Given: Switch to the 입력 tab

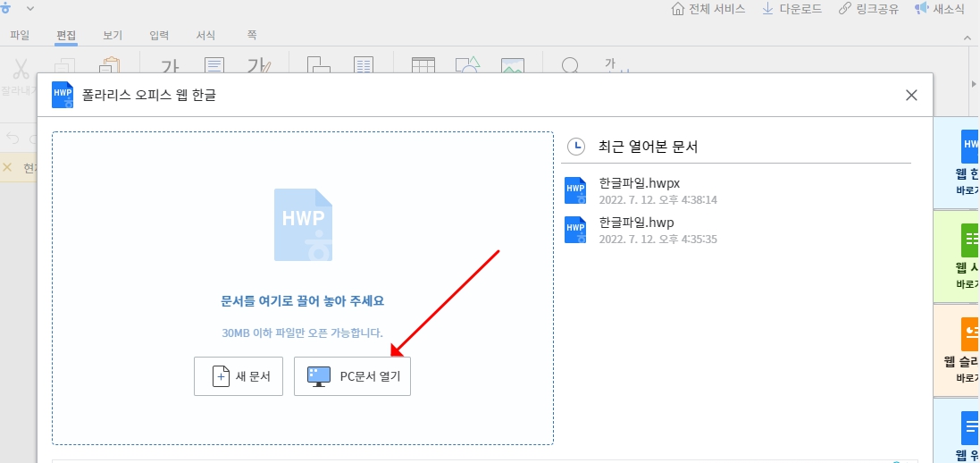Looking at the screenshot, I should 159,35.
